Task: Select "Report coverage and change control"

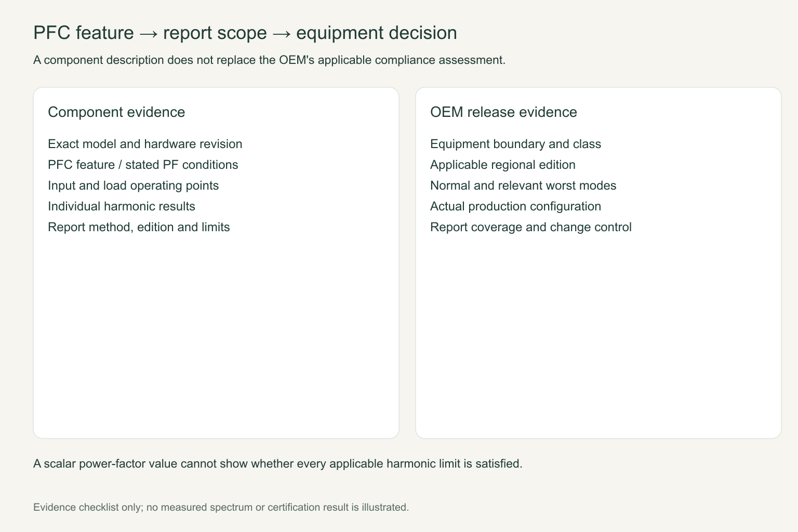Action: click(531, 227)
